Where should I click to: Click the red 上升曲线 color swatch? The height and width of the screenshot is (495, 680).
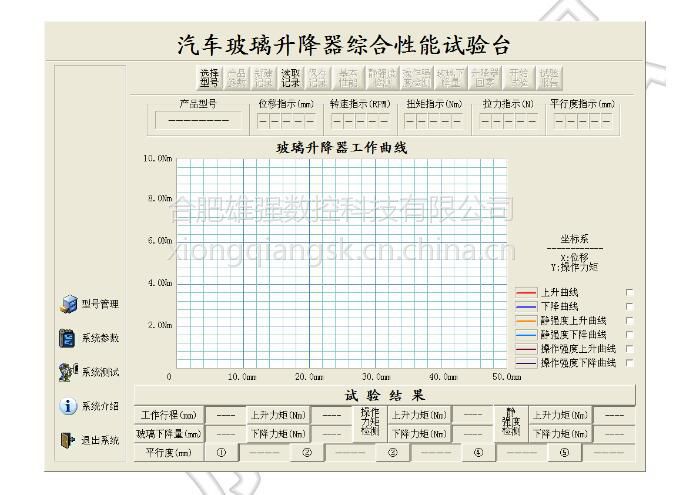point(526,293)
